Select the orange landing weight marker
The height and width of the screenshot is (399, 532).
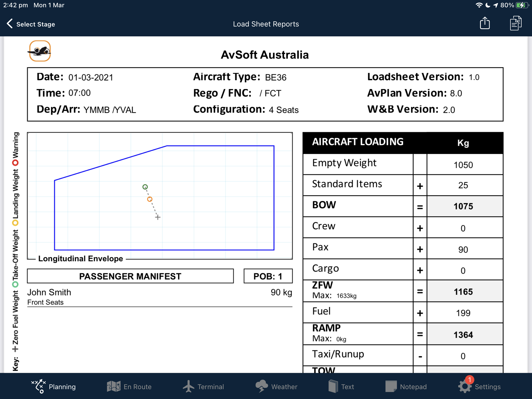point(150,199)
